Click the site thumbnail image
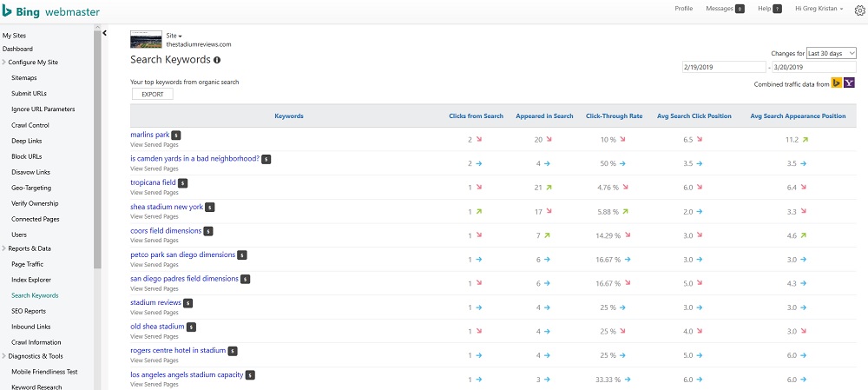The image size is (868, 390). click(x=146, y=40)
